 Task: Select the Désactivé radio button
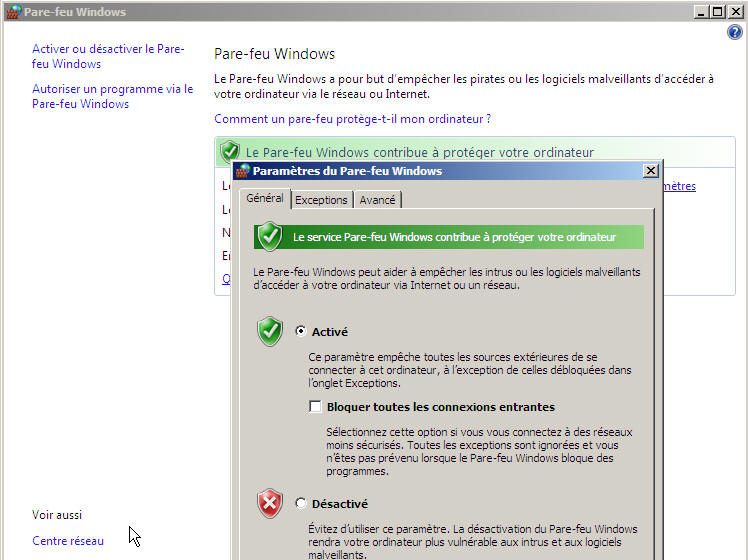[301, 503]
